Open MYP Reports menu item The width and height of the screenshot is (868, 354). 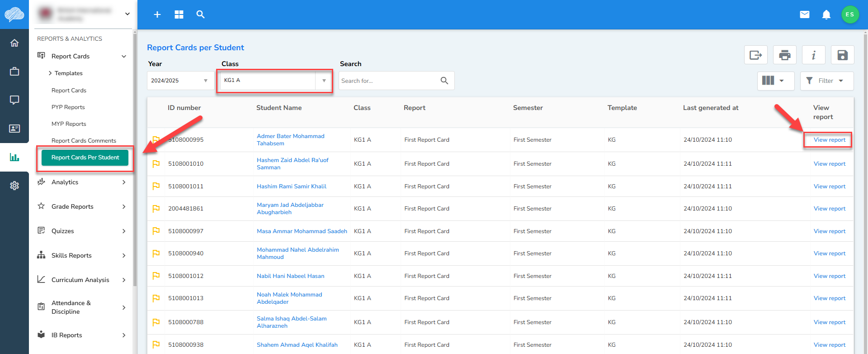click(69, 124)
